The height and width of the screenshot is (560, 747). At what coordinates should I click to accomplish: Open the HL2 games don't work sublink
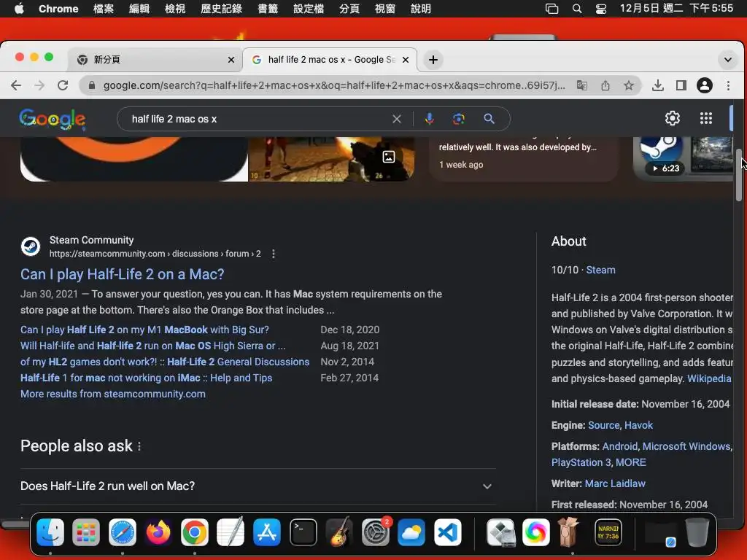[x=165, y=362]
